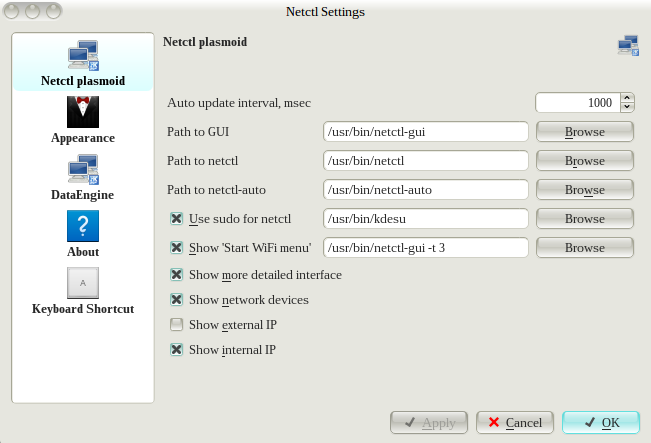Open the DataEngine settings page icon
651x443 pixels.
83,170
